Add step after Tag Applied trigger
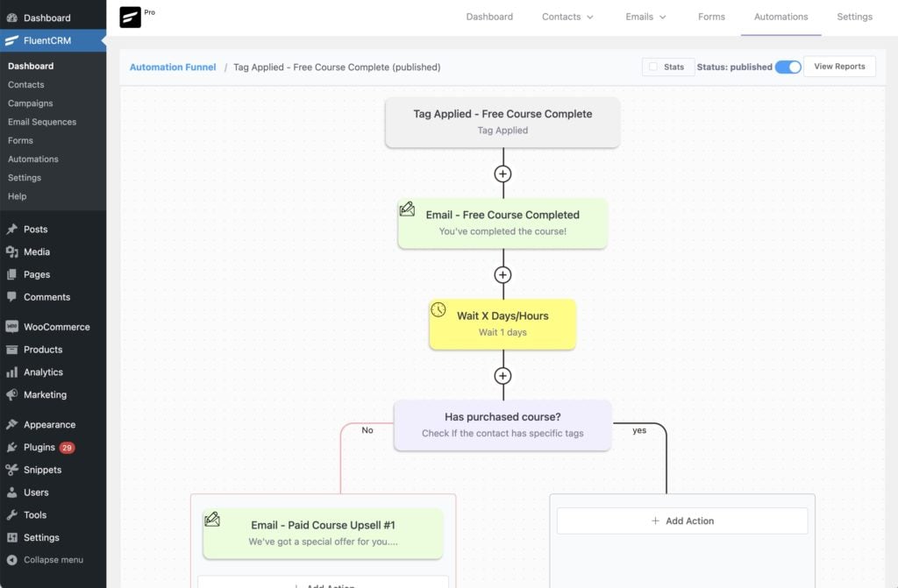Viewport: 898px width, 588px height. tap(502, 174)
